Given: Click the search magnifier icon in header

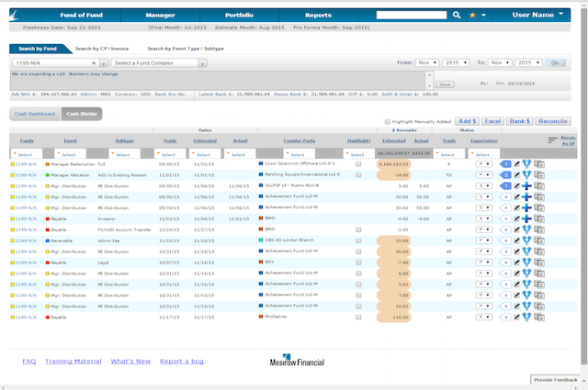Looking at the screenshot, I should coord(456,16).
